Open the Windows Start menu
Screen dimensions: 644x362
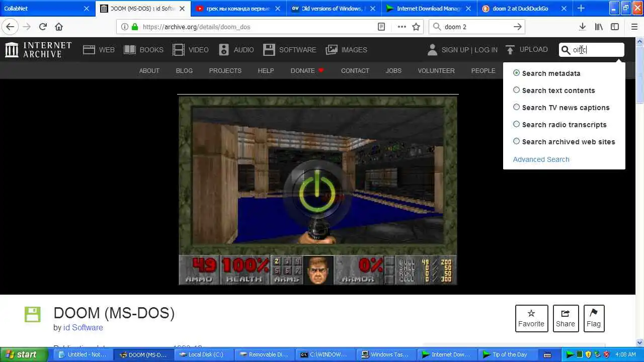(24, 354)
